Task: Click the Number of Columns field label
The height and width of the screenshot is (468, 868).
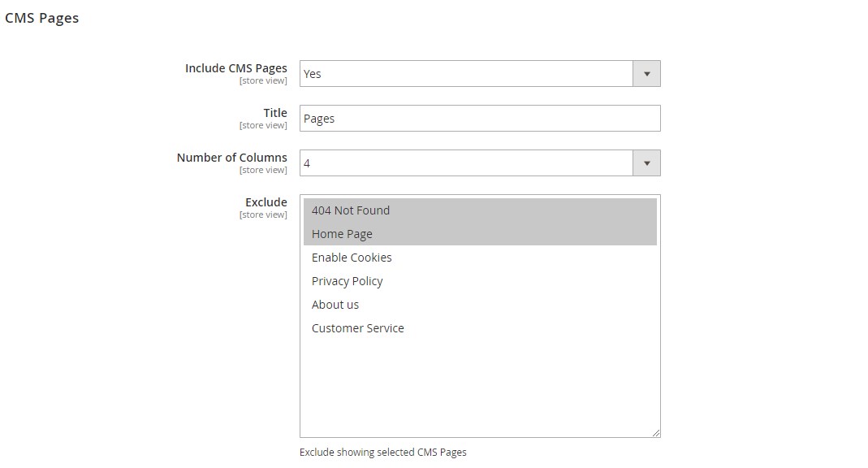Action: tap(231, 158)
